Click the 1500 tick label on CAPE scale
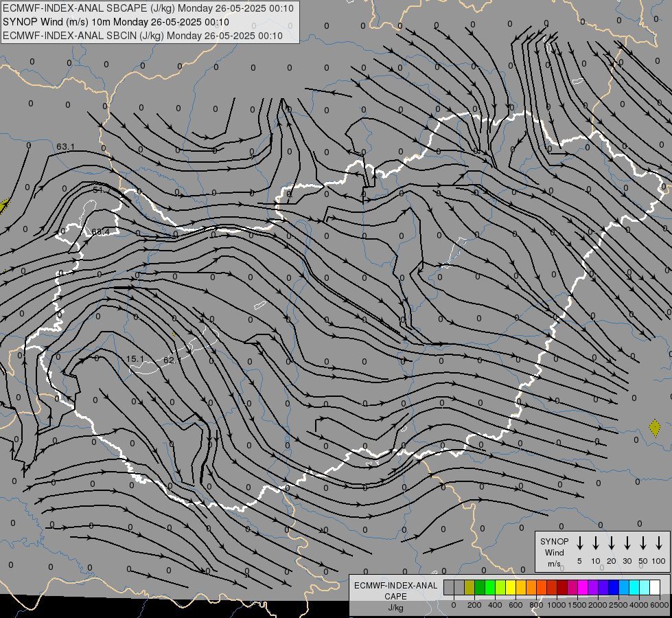The image size is (672, 618). (x=577, y=605)
